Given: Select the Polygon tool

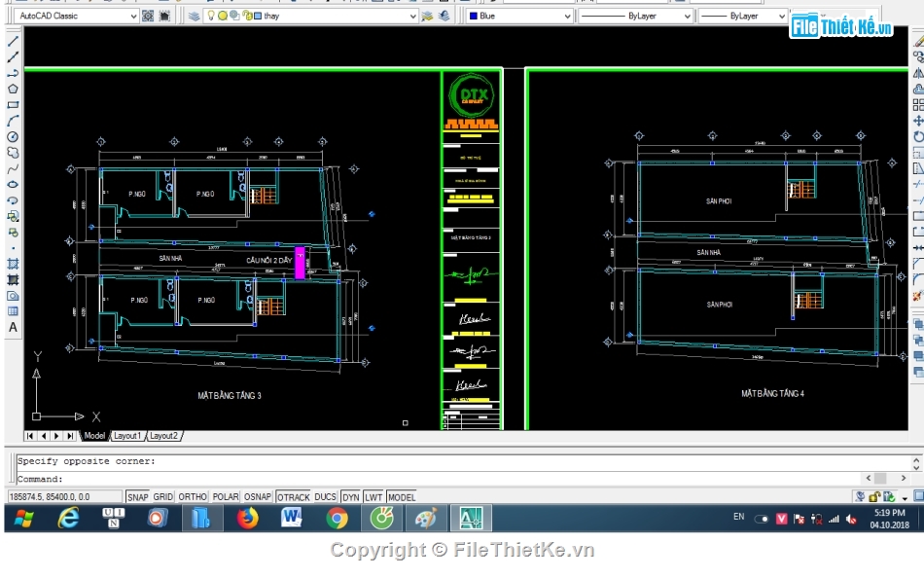Looking at the screenshot, I should (13, 90).
